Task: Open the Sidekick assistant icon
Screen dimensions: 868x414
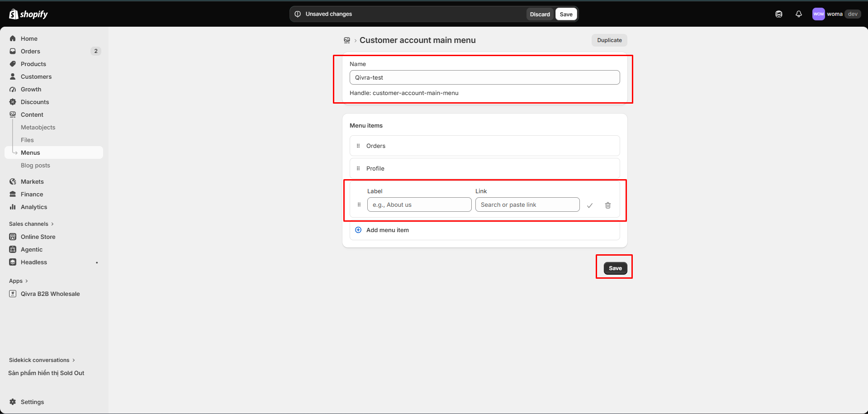Action: pyautogui.click(x=779, y=14)
